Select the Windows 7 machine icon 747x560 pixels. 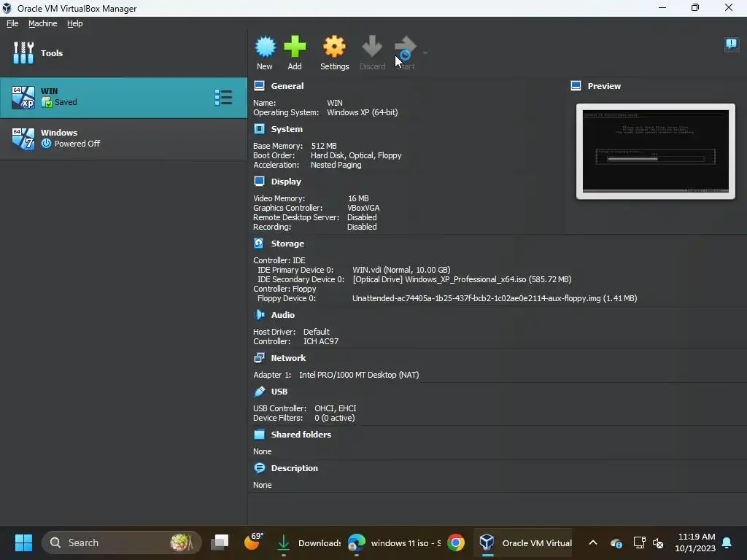pyautogui.click(x=23, y=139)
